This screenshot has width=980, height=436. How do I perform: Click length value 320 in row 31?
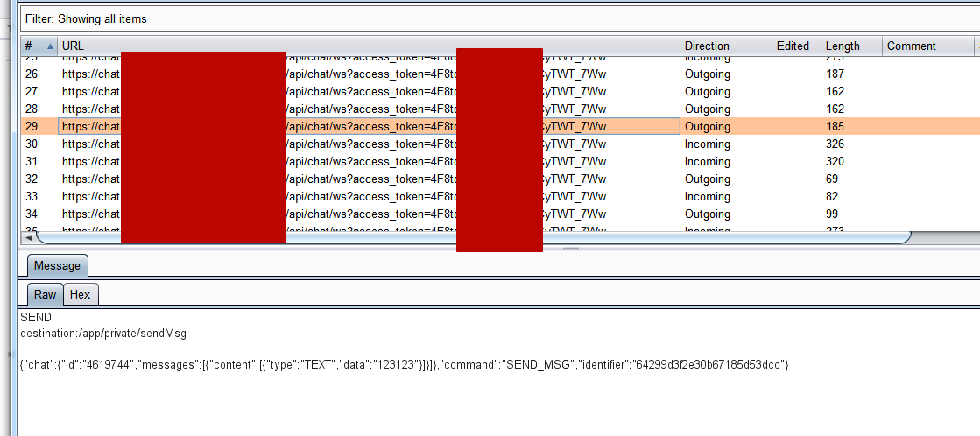coord(835,162)
